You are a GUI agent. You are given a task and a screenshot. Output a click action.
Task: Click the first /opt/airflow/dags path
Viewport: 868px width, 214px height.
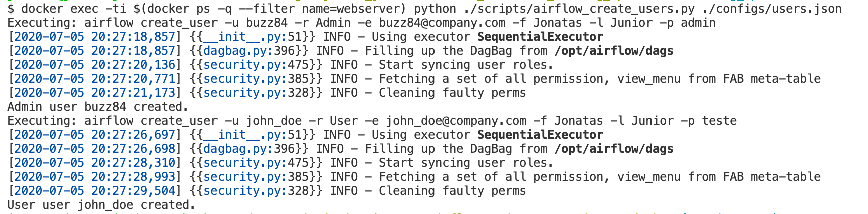coord(614,51)
